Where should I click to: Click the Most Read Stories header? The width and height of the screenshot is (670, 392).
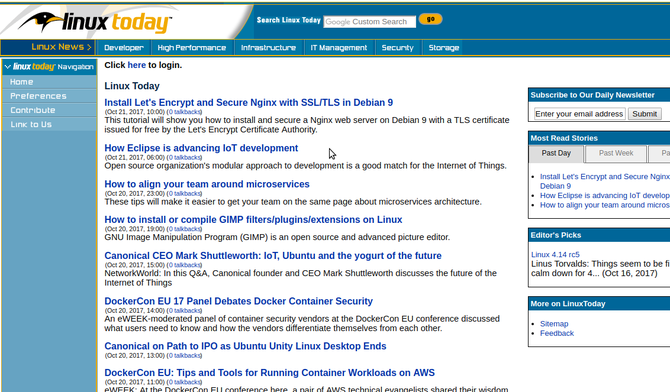point(599,138)
